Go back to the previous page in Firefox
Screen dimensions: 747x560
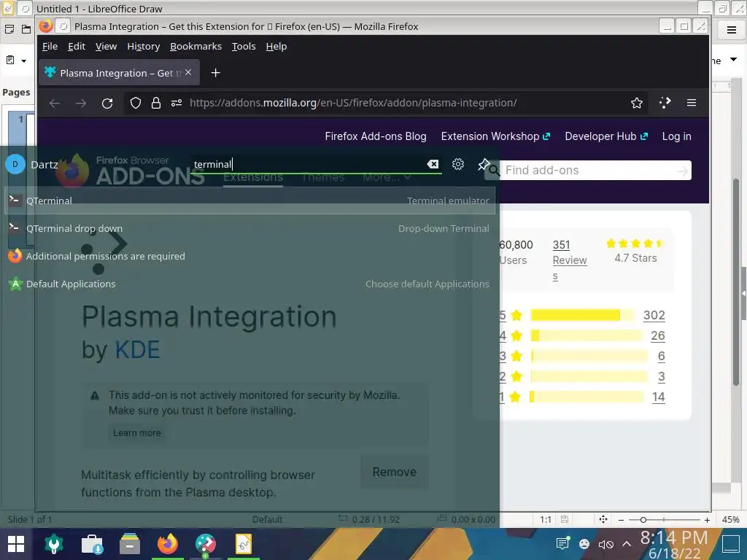(54, 103)
